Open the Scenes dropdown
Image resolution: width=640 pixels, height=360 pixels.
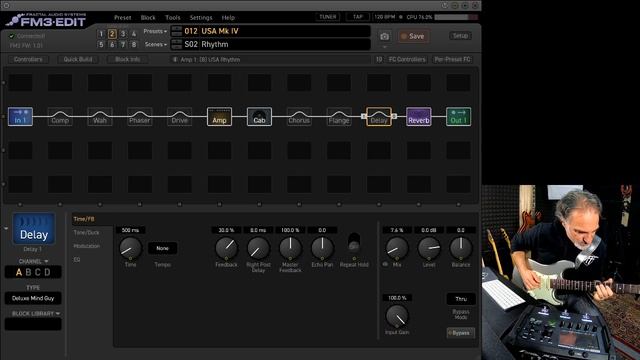point(156,44)
